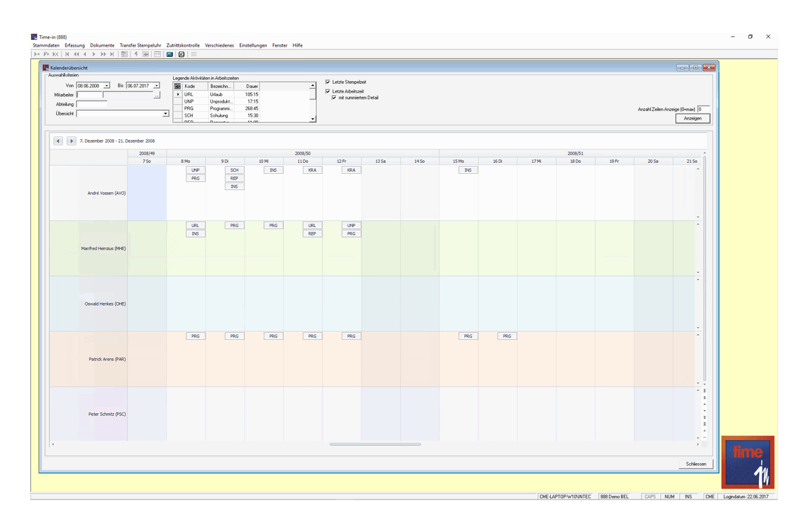The image size is (811, 532).
Task: Click the time-in logo image
Action: 747,462
